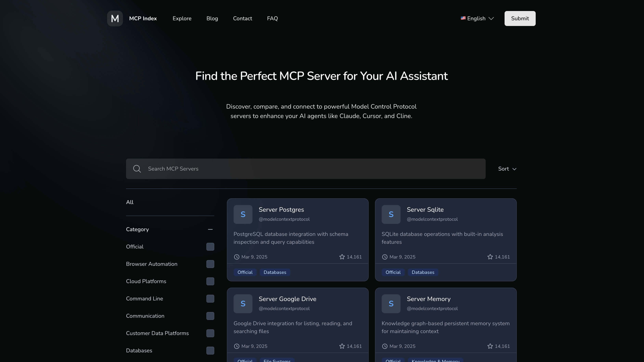The height and width of the screenshot is (362, 644).
Task: Click the Server Google Drive avatar icon
Action: (243, 304)
